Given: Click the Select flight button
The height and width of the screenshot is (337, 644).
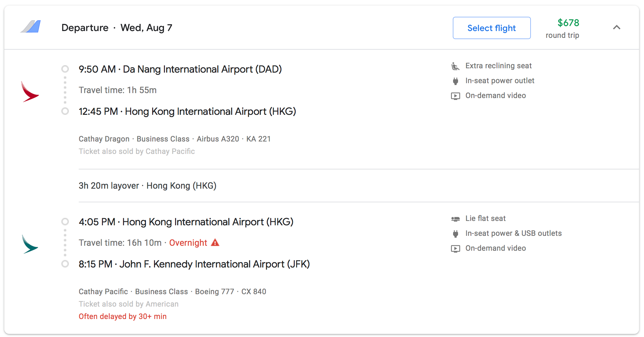Looking at the screenshot, I should point(492,28).
